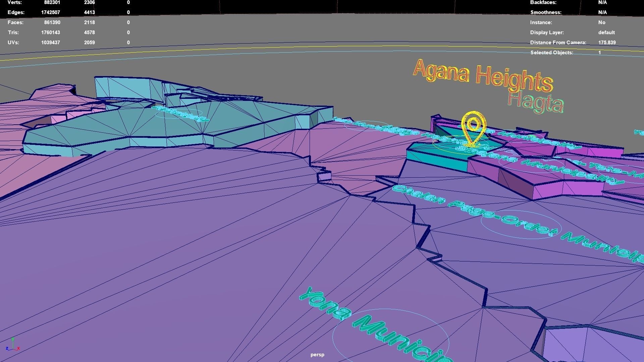This screenshot has height=362, width=644.
Task: Click the 'Smoothness' N/A readout
Action: point(602,12)
